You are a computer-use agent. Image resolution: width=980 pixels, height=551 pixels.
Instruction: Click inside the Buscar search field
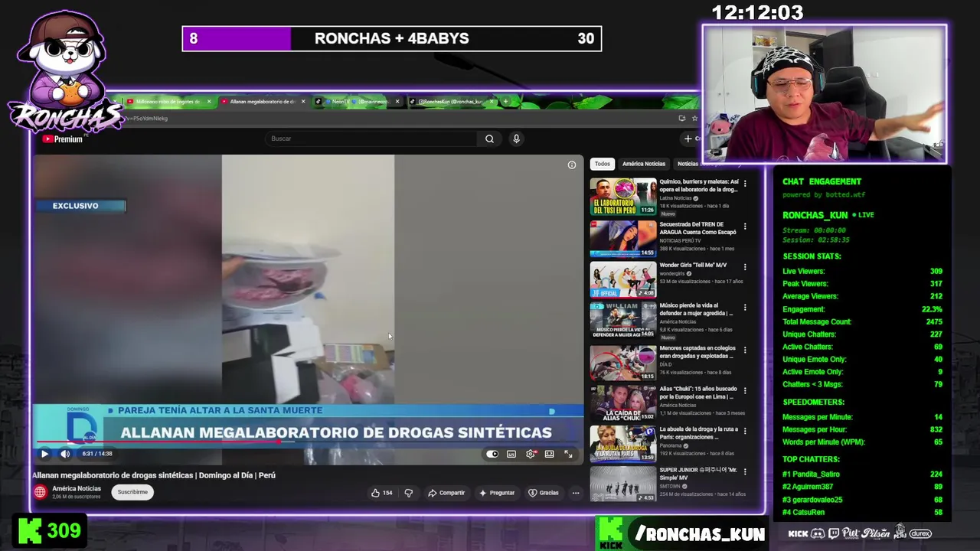click(373, 139)
